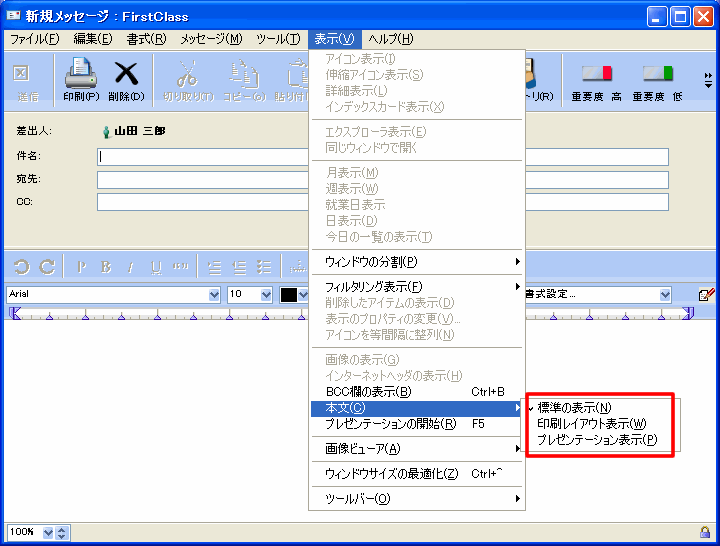Click ウィンドウサイズの最適化 menu item
The height and width of the screenshot is (546, 720).
(x=392, y=473)
